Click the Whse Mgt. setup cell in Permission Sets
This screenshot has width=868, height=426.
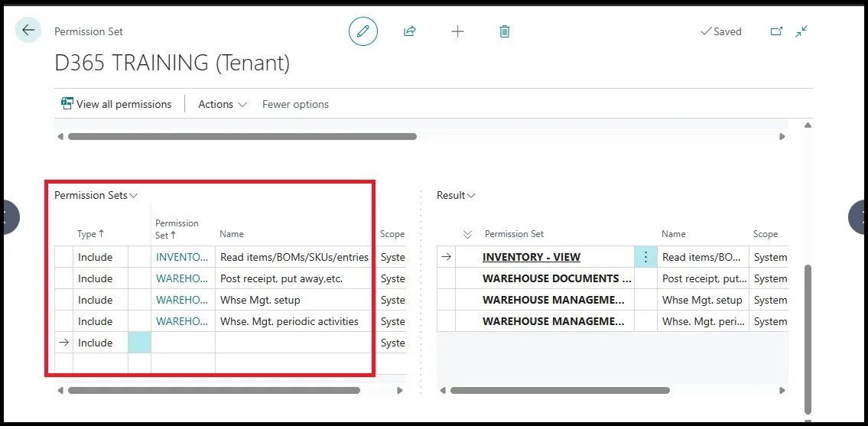pos(294,301)
